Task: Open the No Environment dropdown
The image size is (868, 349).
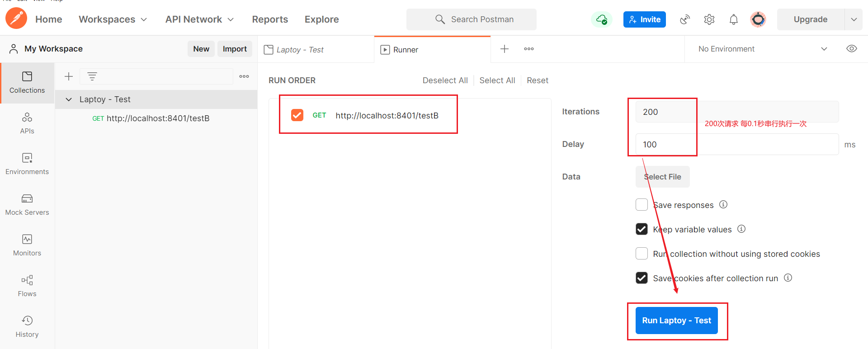Action: tap(763, 49)
